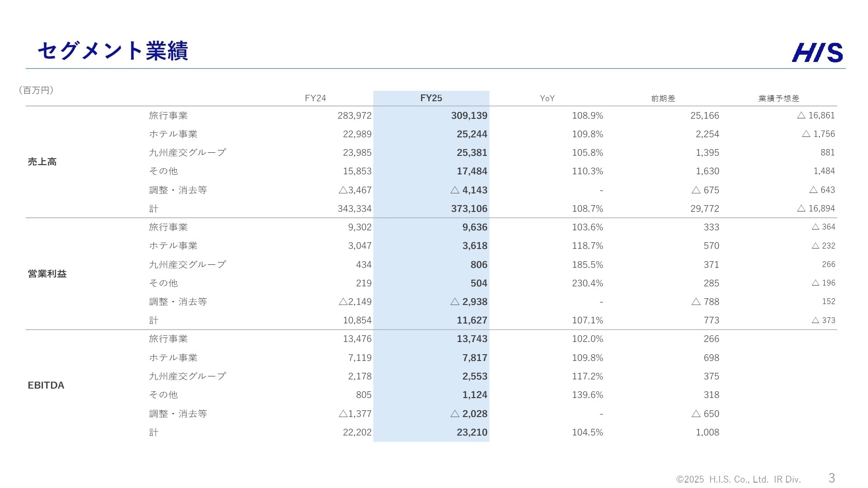868x488 pixels.
Task: Click the FY24 EBITDA total 22,202
Action: pyautogui.click(x=357, y=432)
